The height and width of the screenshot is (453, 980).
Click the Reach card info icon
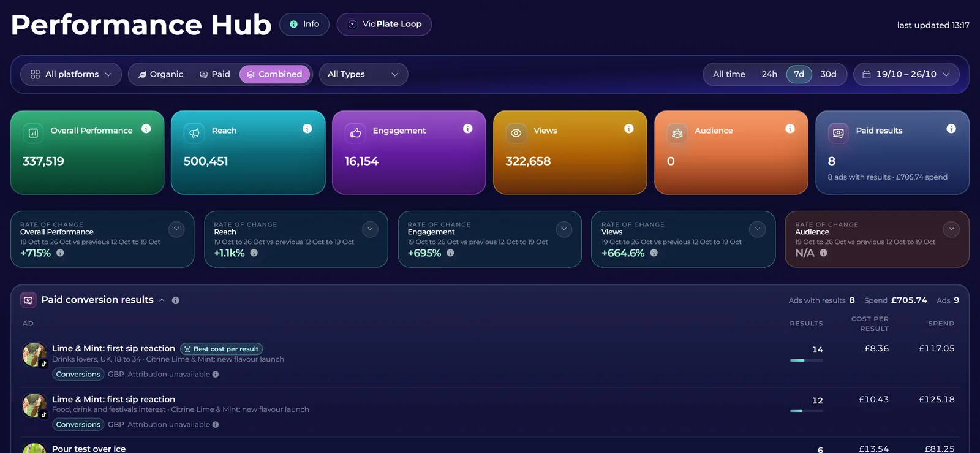pyautogui.click(x=307, y=129)
